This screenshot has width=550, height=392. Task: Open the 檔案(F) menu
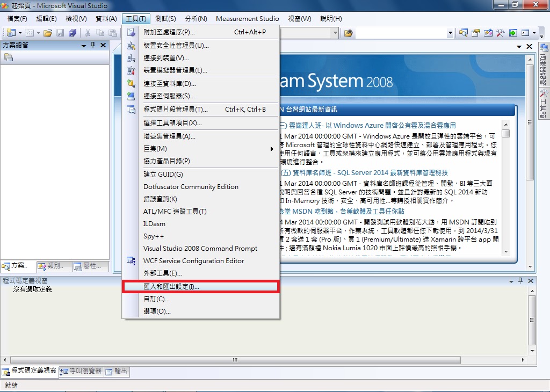[17, 19]
